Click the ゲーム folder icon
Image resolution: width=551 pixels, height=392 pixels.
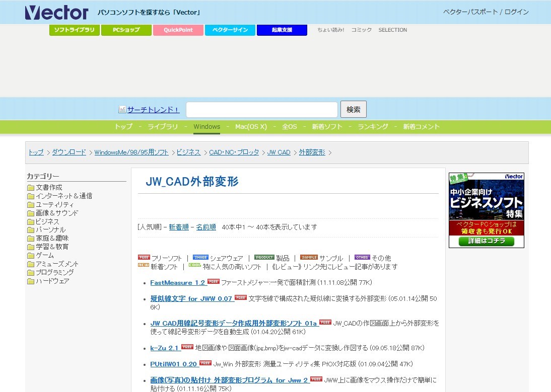pos(31,256)
